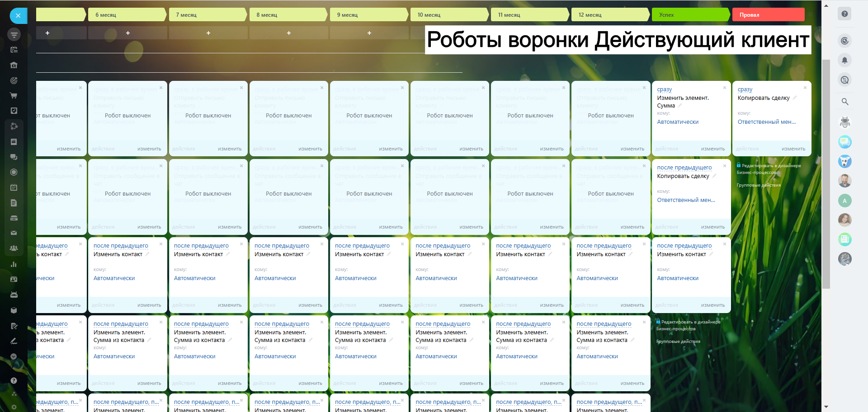Open the calendar icon in left sidebar
Screen dimensions: 868x412
click(14, 187)
